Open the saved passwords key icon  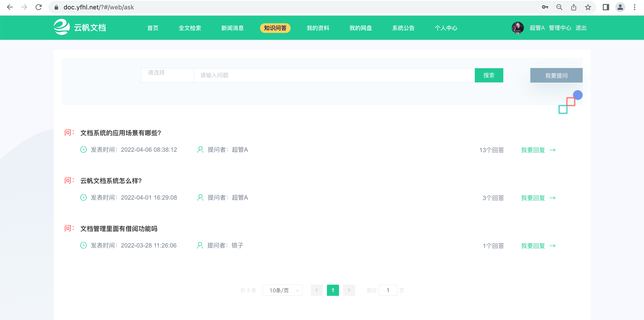pos(545,7)
